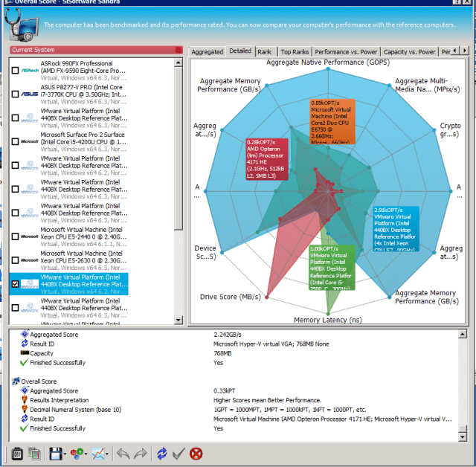Click the 768MB capacity value
476x467 pixels.
pos(222,353)
